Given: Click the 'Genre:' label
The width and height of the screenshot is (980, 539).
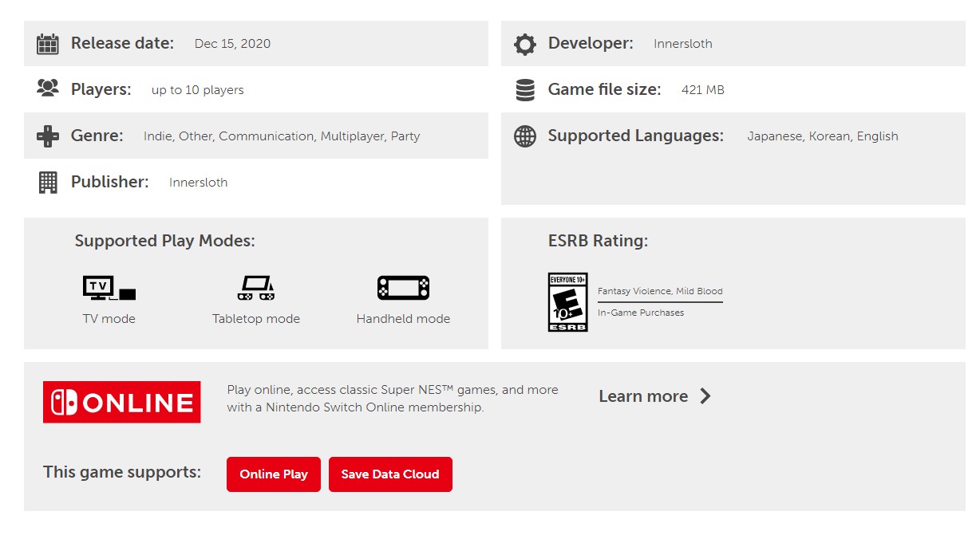Looking at the screenshot, I should click(x=97, y=136).
